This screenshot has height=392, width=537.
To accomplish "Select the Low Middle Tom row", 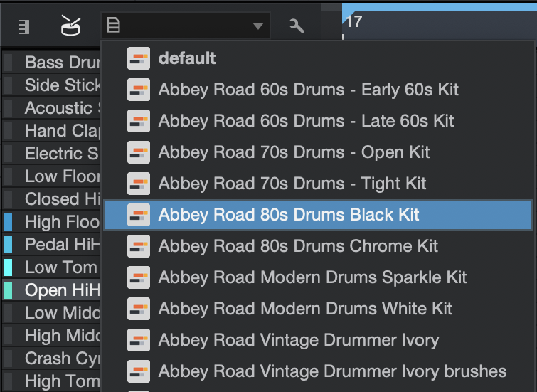I will click(x=52, y=313).
